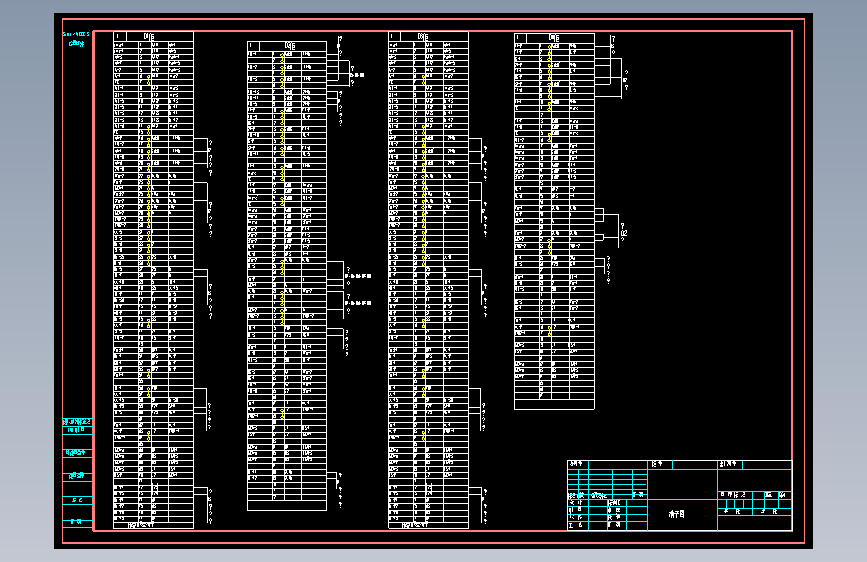Viewport: 867px width, 562px height.
Task: Select the header of the rightmost, shortest terminal table
Action: point(554,38)
